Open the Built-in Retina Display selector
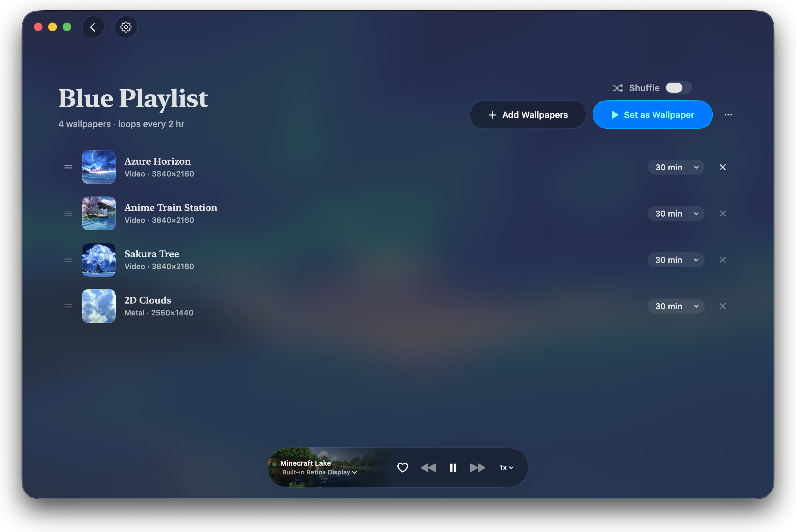This screenshot has width=796, height=532. point(319,472)
